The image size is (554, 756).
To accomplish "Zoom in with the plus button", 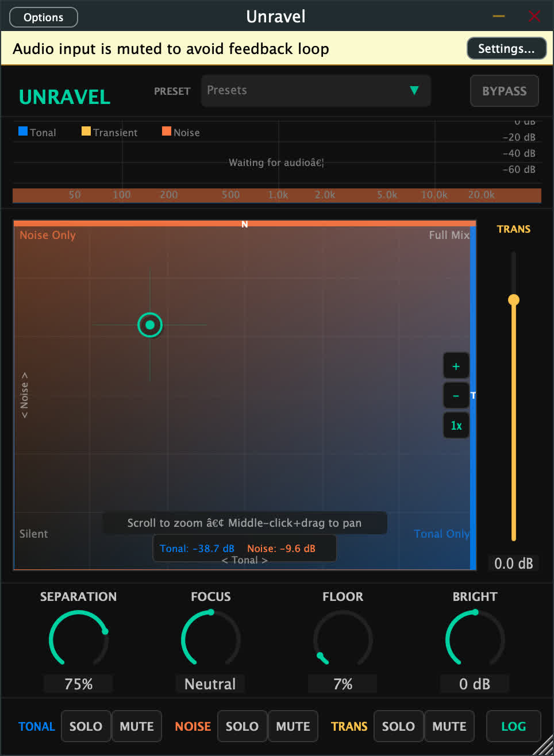I will click(x=456, y=367).
